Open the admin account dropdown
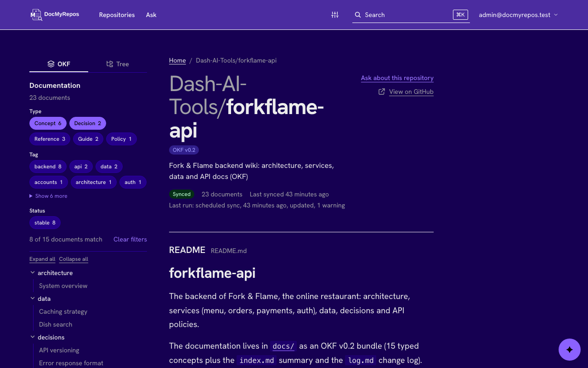The height and width of the screenshot is (368, 588). coord(518,15)
